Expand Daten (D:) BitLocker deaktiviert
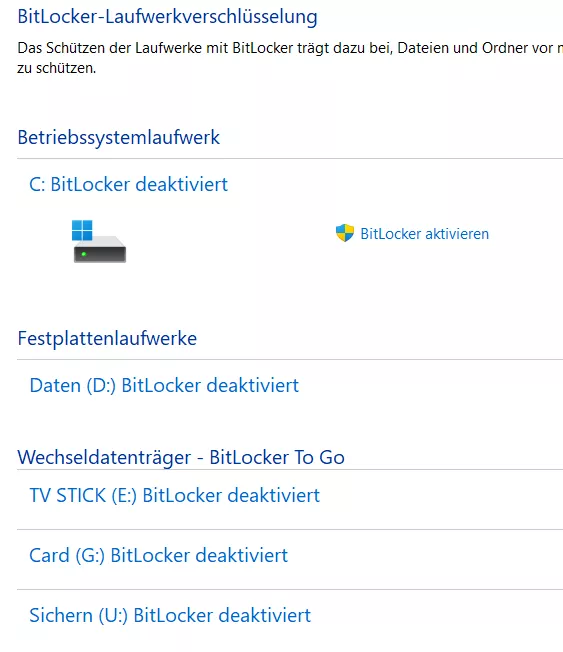 (x=164, y=385)
